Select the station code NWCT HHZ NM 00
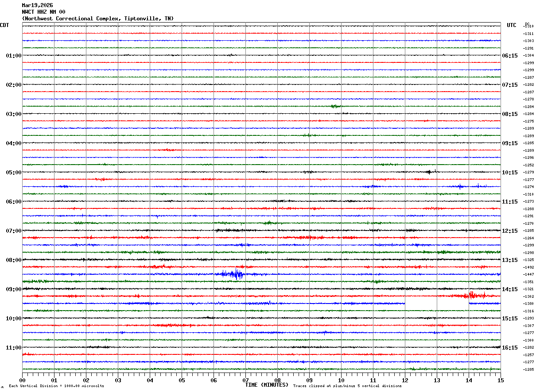536x392 pixels. [43, 12]
